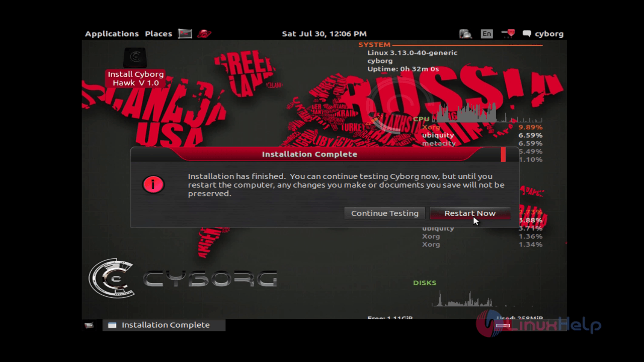Open the Applications menu

pos(112,34)
